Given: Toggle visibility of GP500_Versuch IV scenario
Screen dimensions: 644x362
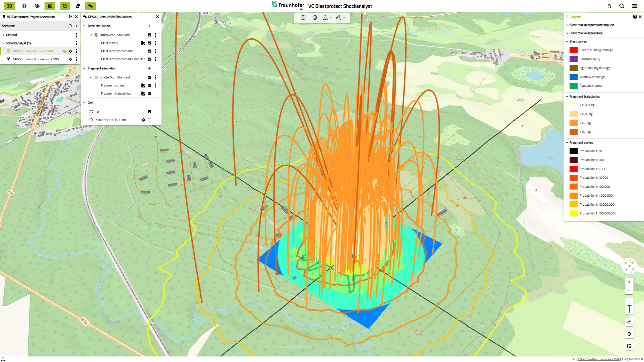Looking at the screenshot, I should [64, 51].
